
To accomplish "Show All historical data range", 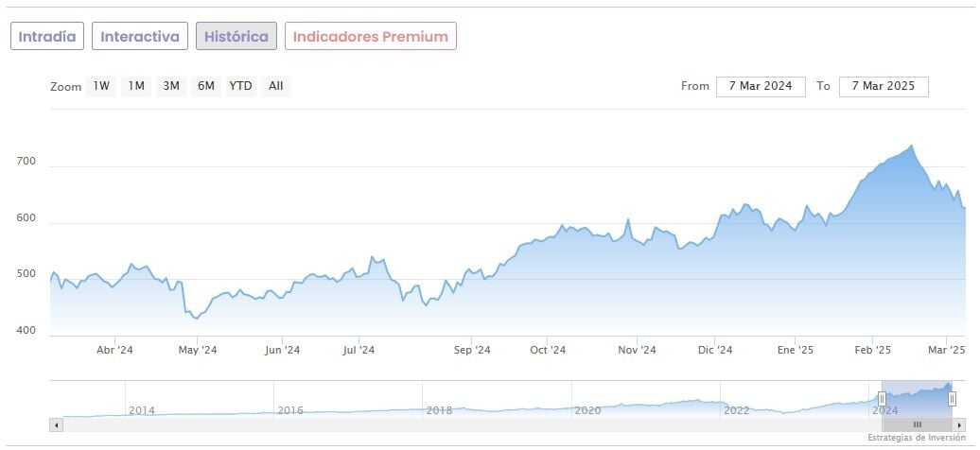I will (x=275, y=86).
